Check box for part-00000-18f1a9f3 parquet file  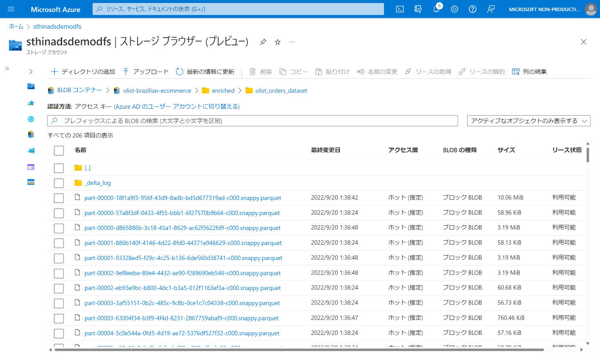(59, 198)
